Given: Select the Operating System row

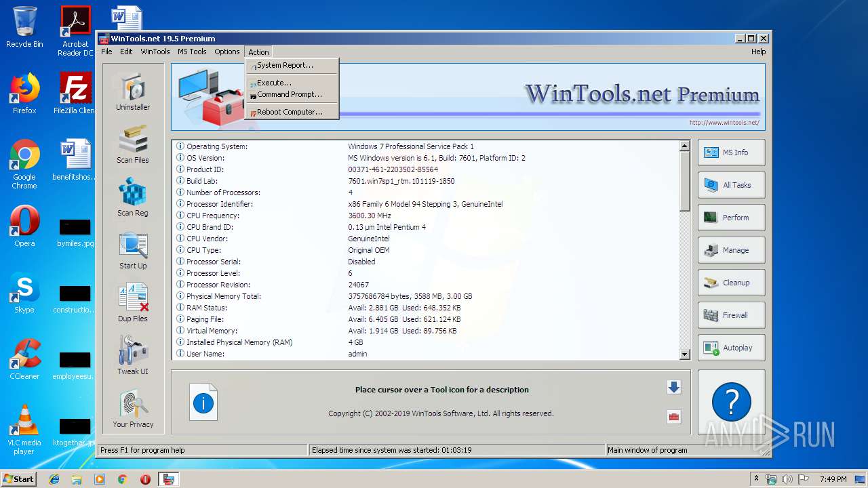Looking at the screenshot, I should (x=427, y=146).
